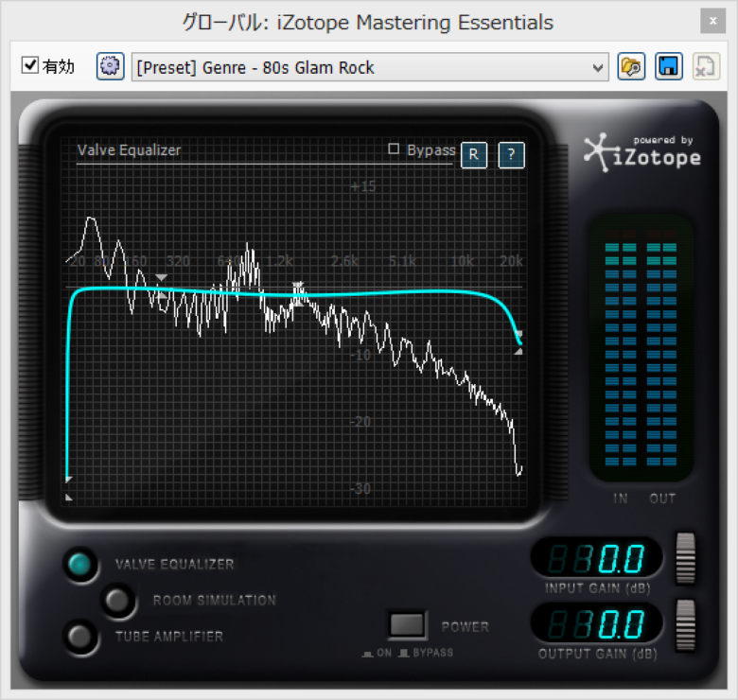Click the VALVE EQUALIZER label
Viewport: 738px width, 700px height.
click(x=175, y=564)
